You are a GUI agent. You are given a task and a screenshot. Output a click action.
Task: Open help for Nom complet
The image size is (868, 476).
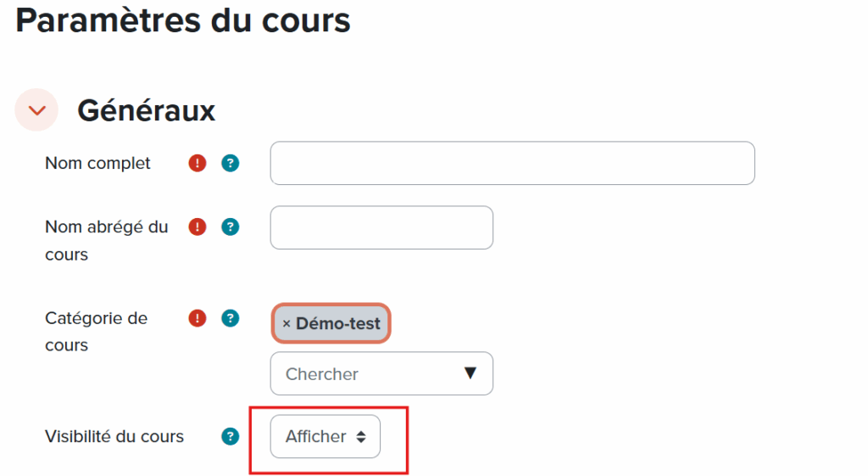(x=230, y=163)
